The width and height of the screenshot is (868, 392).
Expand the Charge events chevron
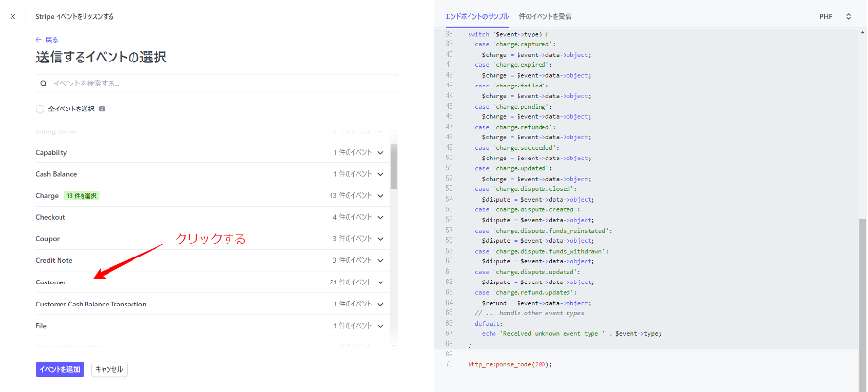pos(381,195)
